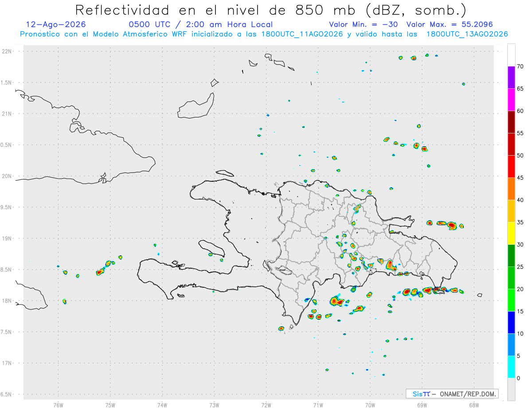Click the "Valor Max. = 55.2096" text

[450, 24]
